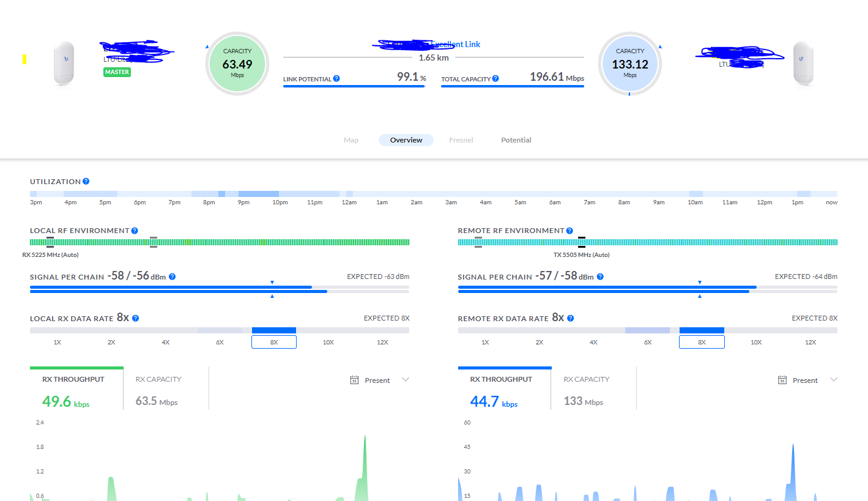Select the right RX Capacity 133 Mbps tab
868x501 pixels.
(x=593, y=390)
